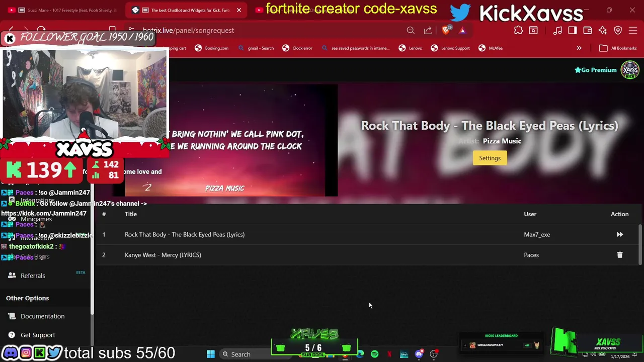Click the zoom magnifier in address bar
Viewport: 644px width, 362px height.
tap(411, 30)
